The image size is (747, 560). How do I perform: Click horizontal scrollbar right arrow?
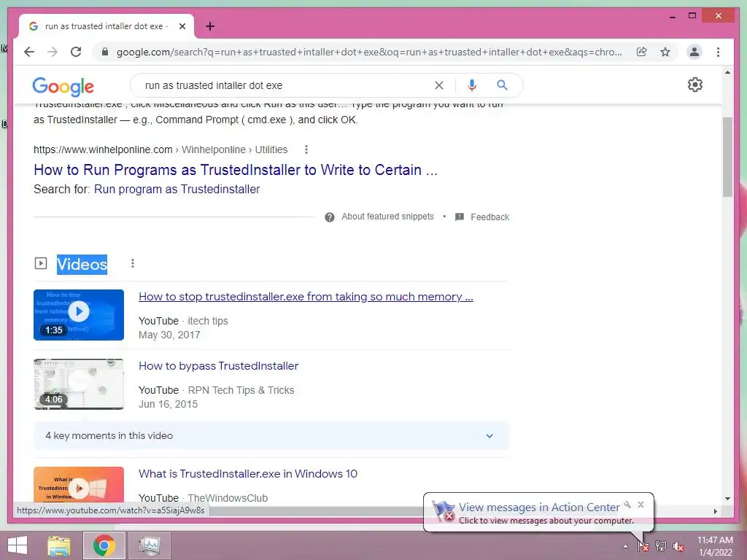tap(715, 511)
